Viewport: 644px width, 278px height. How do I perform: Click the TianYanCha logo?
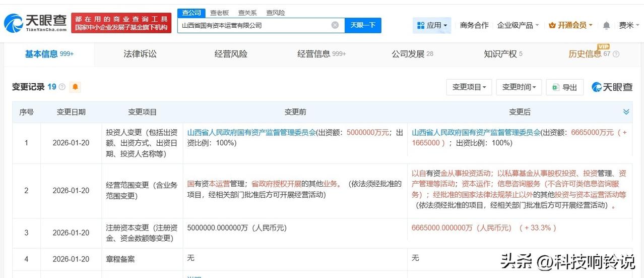(35, 23)
